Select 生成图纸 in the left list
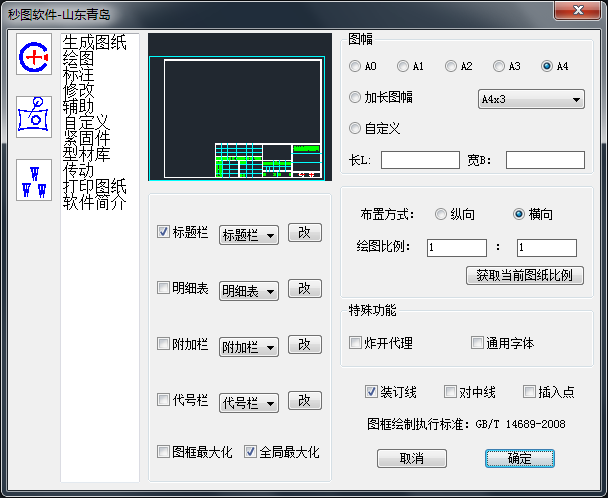This screenshot has height=498, width=608. click(x=95, y=42)
